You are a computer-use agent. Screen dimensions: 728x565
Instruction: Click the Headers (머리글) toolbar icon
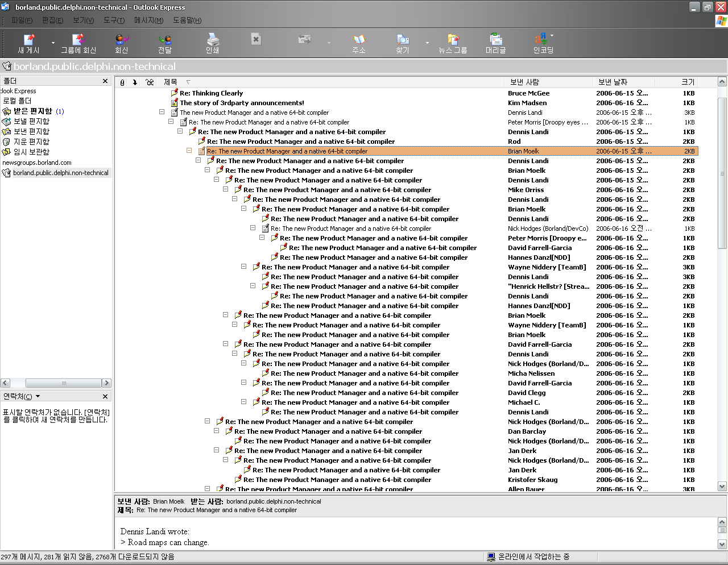coord(496,43)
